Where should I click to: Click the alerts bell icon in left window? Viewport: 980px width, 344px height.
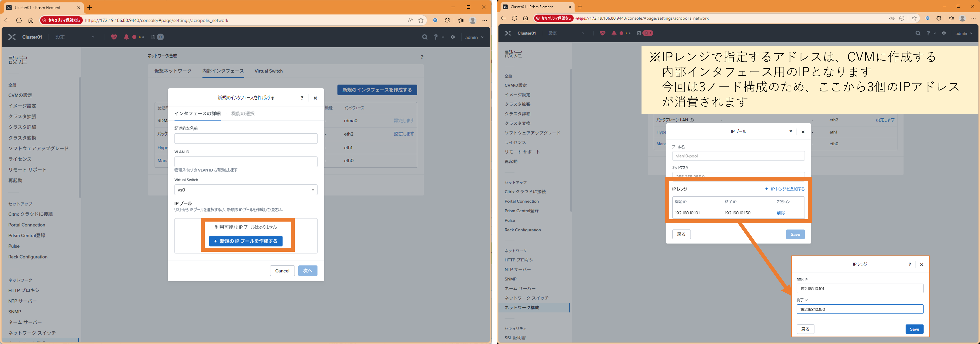pos(126,37)
